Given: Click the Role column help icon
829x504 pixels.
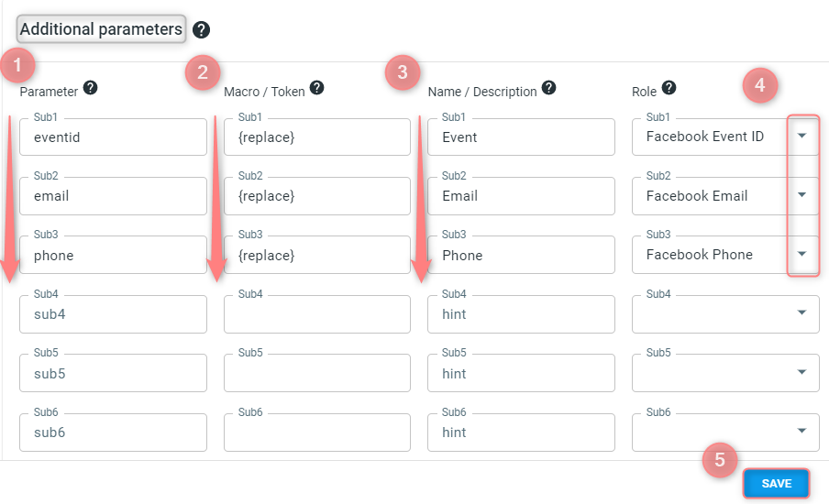Looking at the screenshot, I should click(x=669, y=88).
